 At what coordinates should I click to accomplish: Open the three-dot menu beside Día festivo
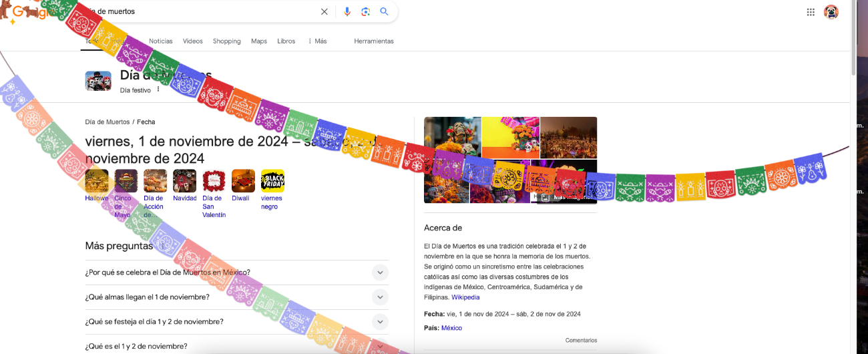pyautogui.click(x=158, y=90)
